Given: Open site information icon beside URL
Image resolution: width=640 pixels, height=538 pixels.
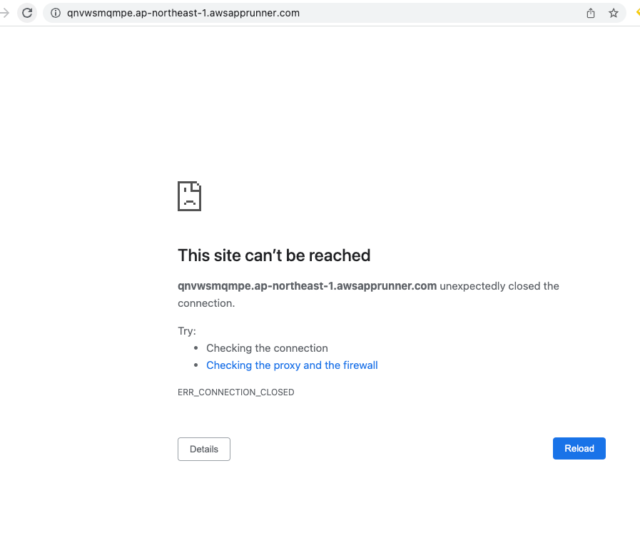Looking at the screenshot, I should pyautogui.click(x=56, y=13).
